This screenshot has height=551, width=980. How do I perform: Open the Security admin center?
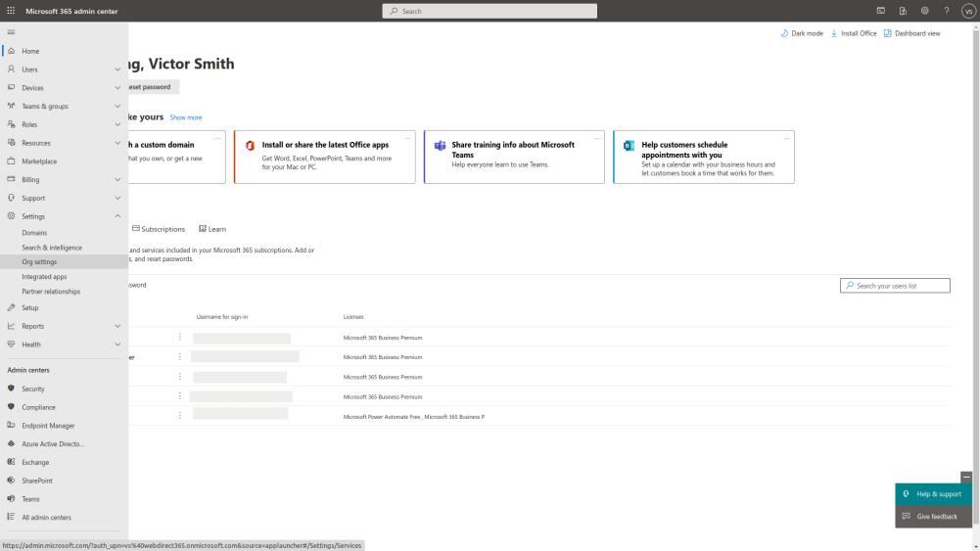[x=33, y=389]
